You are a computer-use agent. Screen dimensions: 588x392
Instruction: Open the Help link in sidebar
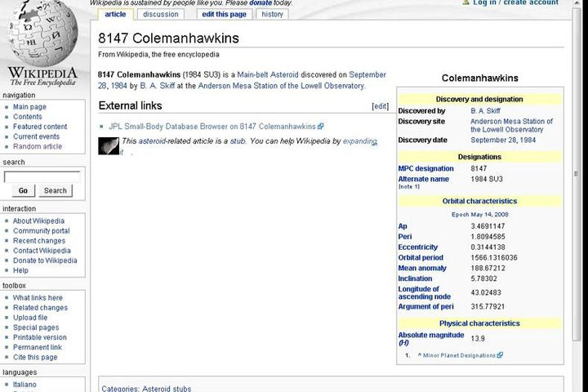tap(20, 270)
